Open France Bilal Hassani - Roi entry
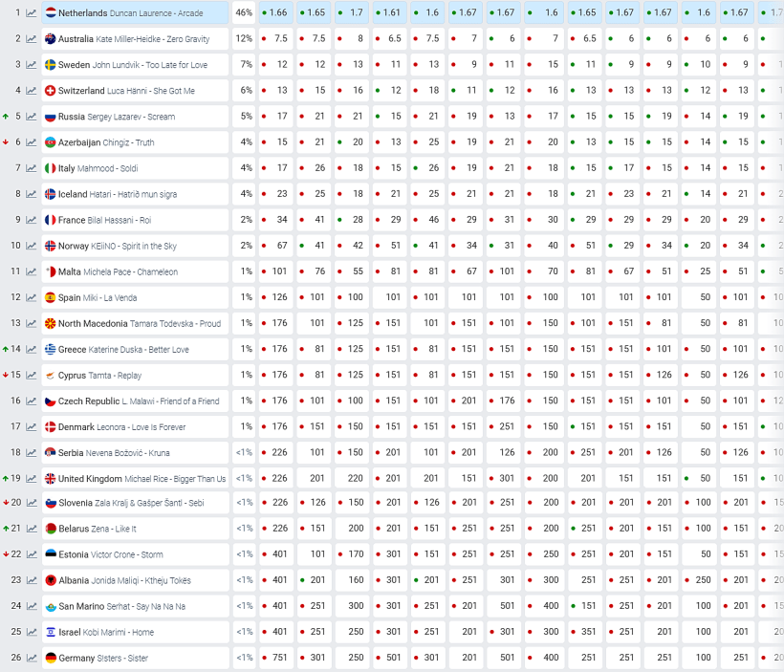This screenshot has width=784, height=672. tap(135, 220)
